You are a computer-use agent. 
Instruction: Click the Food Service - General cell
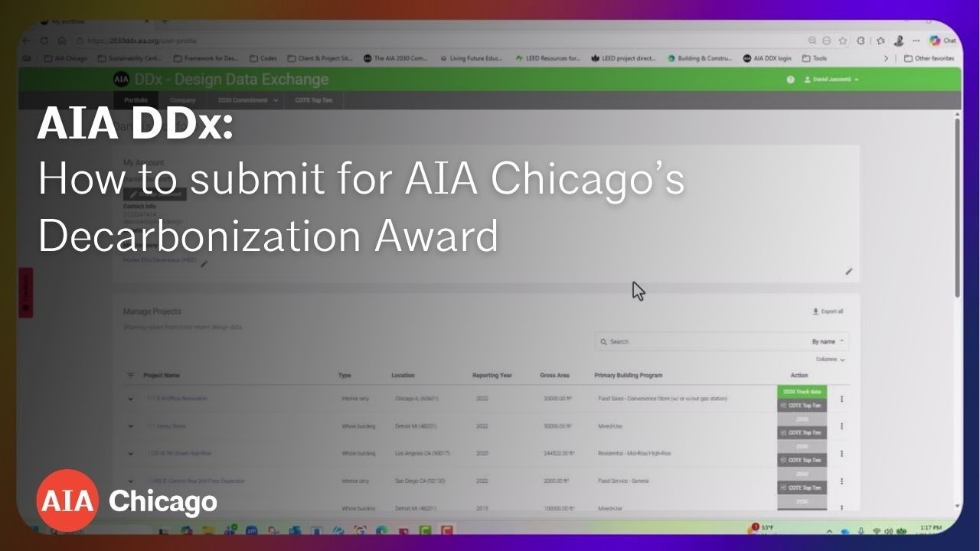(624, 481)
